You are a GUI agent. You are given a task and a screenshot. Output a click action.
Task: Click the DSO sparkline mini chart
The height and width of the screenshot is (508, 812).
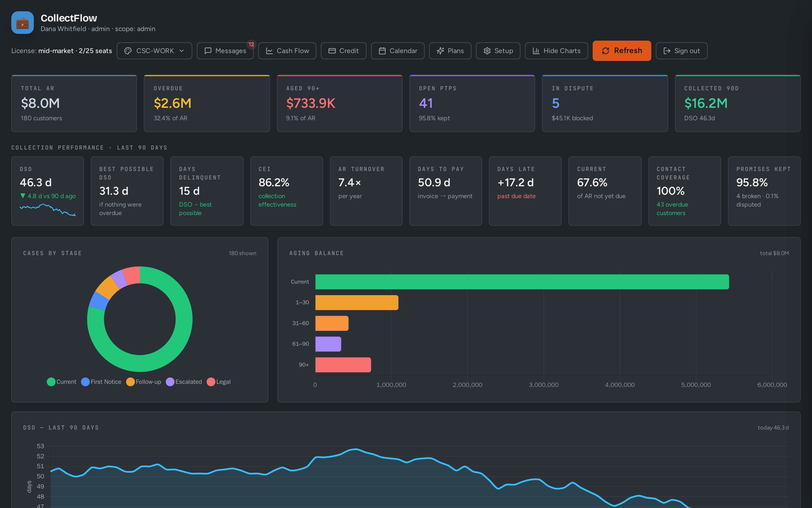coord(48,210)
